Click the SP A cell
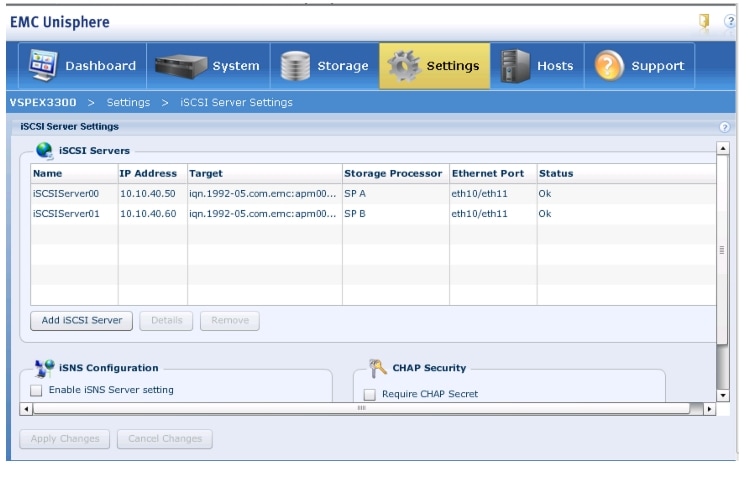 [x=355, y=194]
